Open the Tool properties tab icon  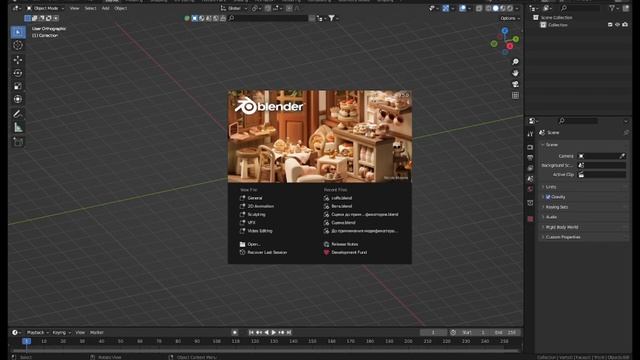pos(530,134)
